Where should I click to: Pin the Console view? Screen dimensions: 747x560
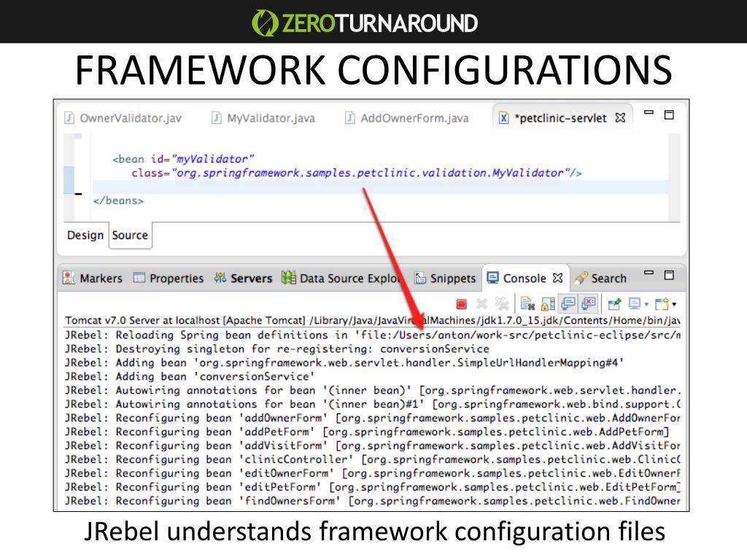click(614, 303)
